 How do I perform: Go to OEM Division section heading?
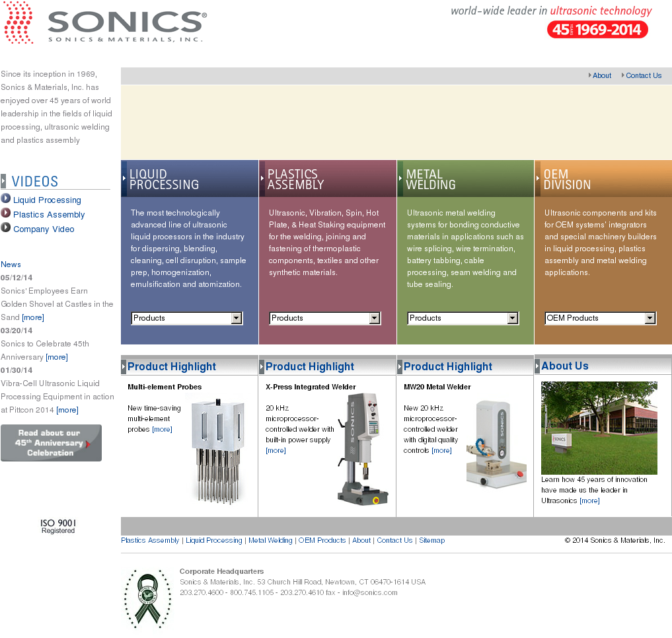tap(567, 179)
